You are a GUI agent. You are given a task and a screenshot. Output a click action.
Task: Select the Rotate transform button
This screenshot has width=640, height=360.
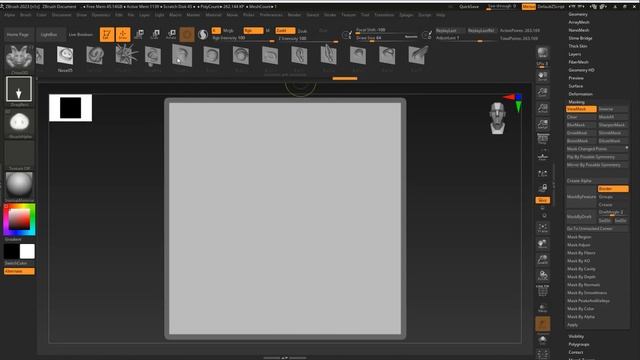click(171, 35)
